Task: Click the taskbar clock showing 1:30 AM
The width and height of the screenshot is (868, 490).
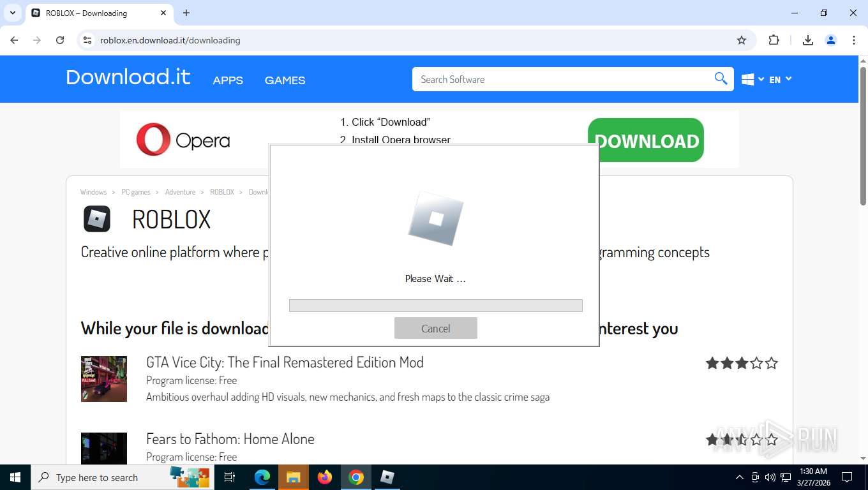Action: coord(813,477)
